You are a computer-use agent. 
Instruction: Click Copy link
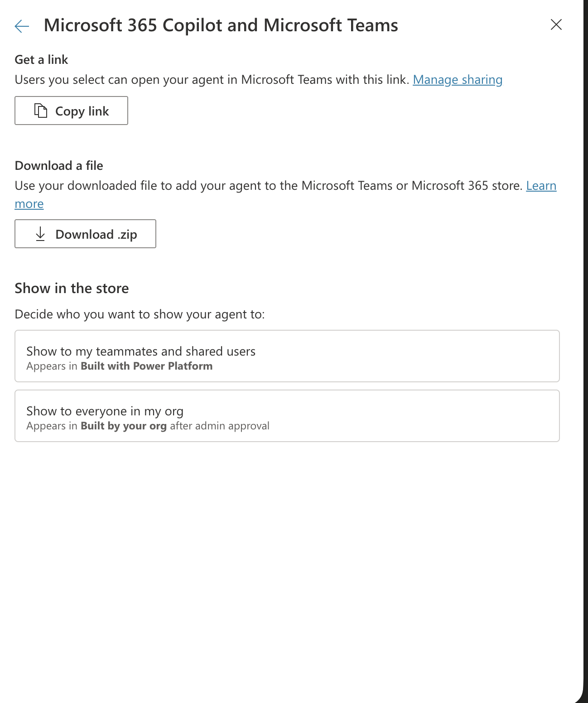point(71,111)
